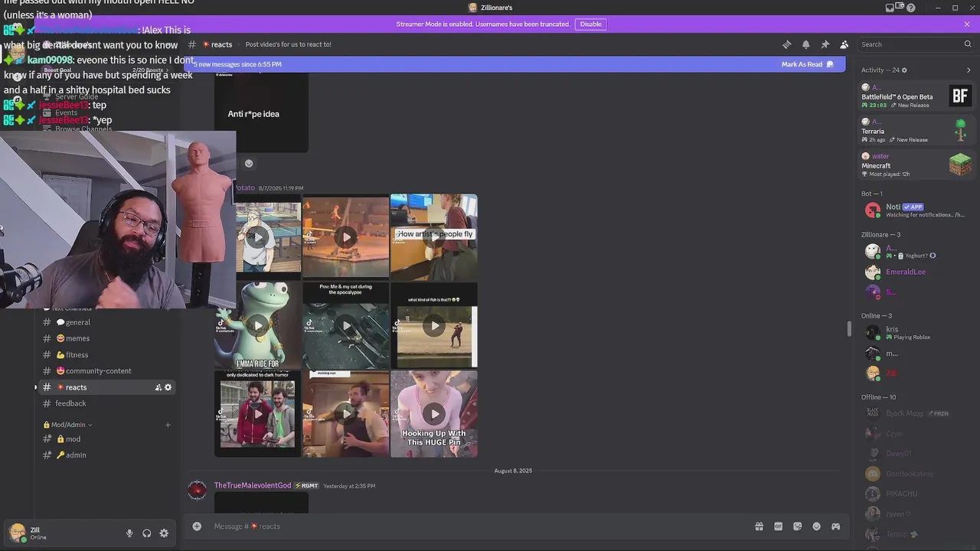This screenshot has width=980, height=551.
Task: Click the search magnifier icon
Action: click(x=967, y=44)
